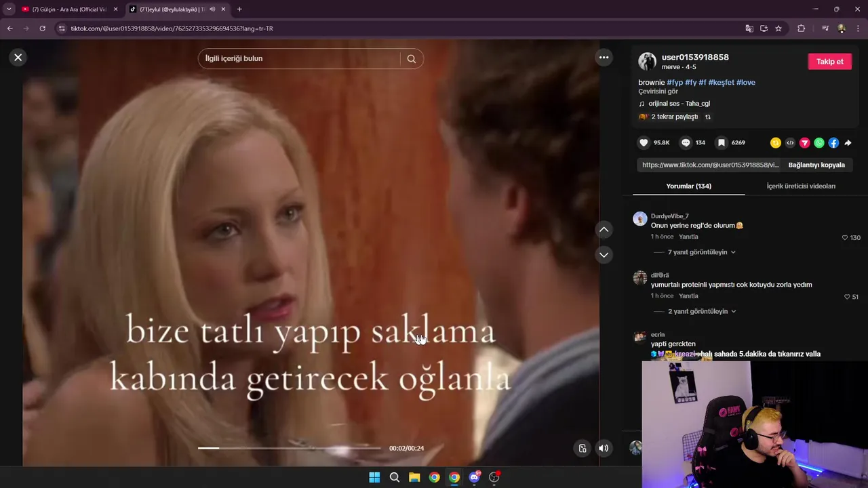Share the video via the Facebook icon
Screen dimensions: 868x488
point(833,143)
